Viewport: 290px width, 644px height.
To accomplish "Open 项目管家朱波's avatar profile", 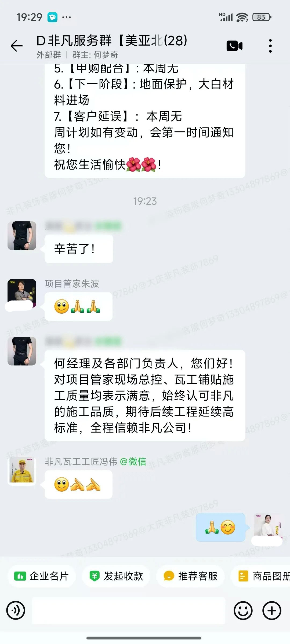I will tap(22, 294).
